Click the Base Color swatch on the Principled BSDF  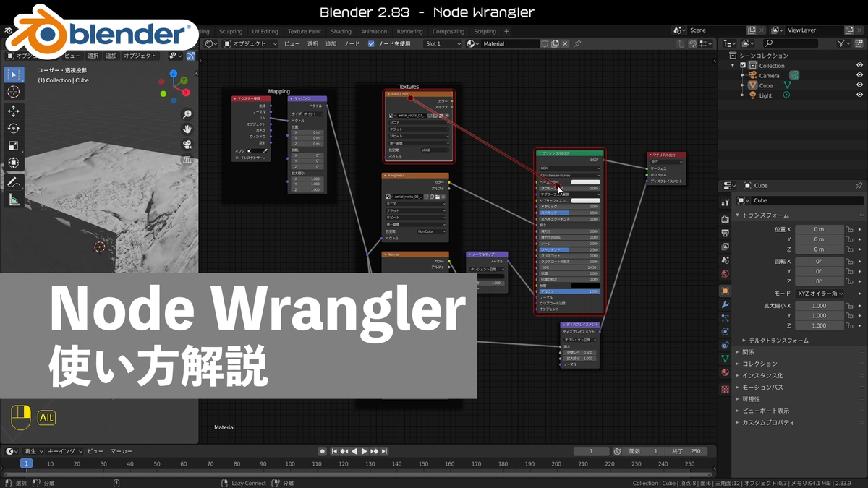coord(585,182)
